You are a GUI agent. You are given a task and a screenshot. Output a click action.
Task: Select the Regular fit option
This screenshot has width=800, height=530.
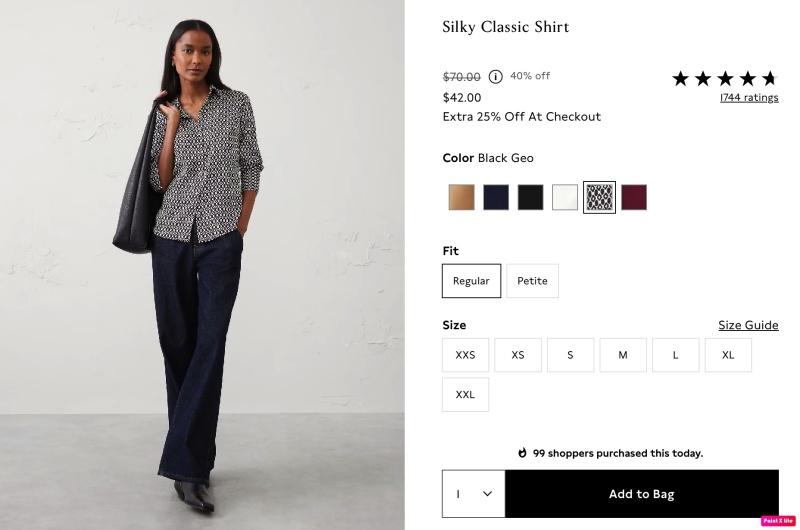coord(471,281)
